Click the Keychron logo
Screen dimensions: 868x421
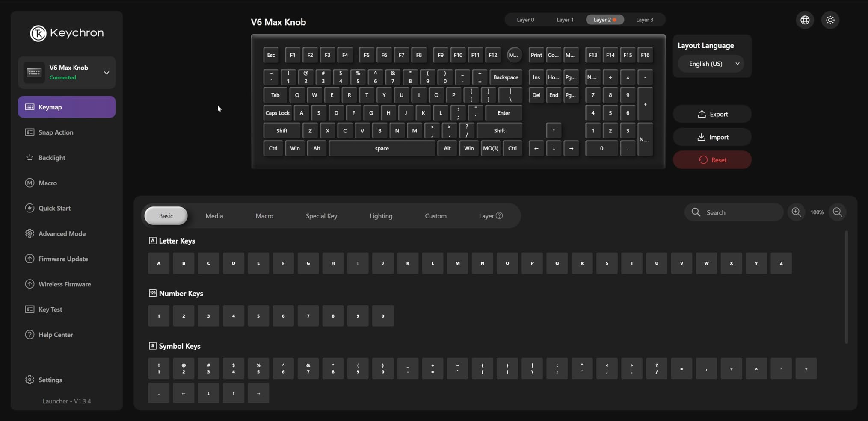pos(67,33)
